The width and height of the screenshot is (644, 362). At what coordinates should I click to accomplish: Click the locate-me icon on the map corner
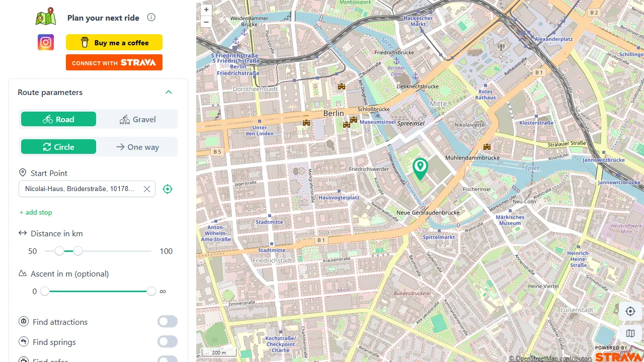(630, 311)
